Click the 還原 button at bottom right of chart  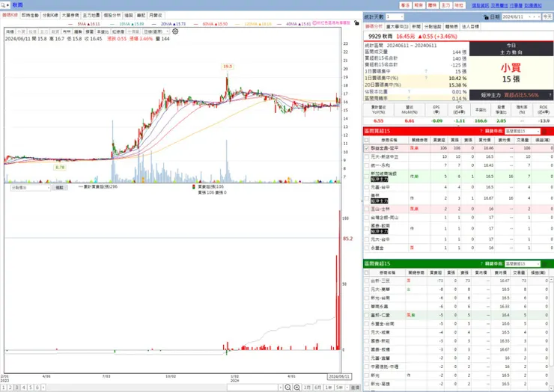click(355, 388)
